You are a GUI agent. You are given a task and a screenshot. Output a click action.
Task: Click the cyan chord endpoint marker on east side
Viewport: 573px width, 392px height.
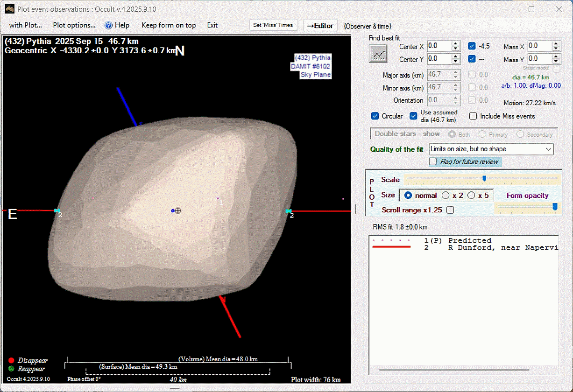(x=57, y=211)
